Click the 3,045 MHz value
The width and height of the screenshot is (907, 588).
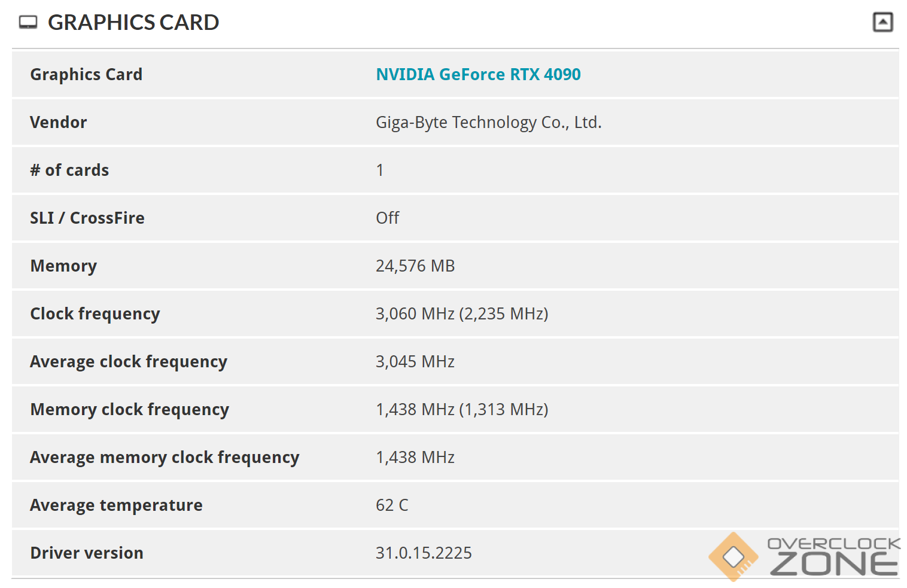click(415, 361)
